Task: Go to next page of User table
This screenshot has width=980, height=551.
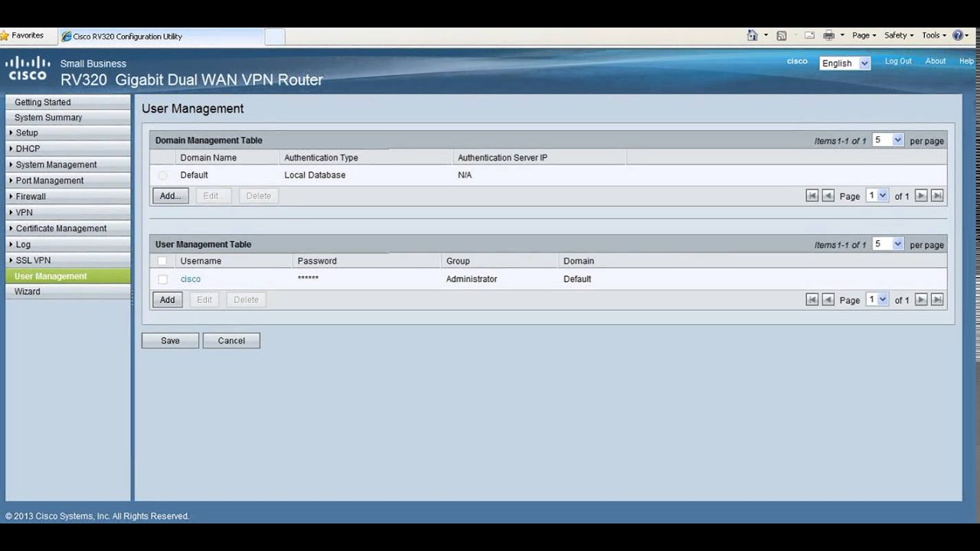Action: click(x=922, y=300)
